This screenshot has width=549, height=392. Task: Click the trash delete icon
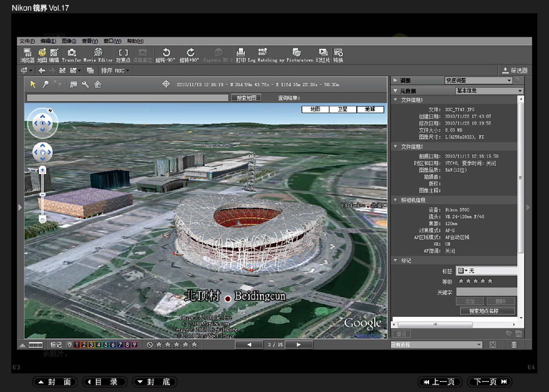coord(514,344)
